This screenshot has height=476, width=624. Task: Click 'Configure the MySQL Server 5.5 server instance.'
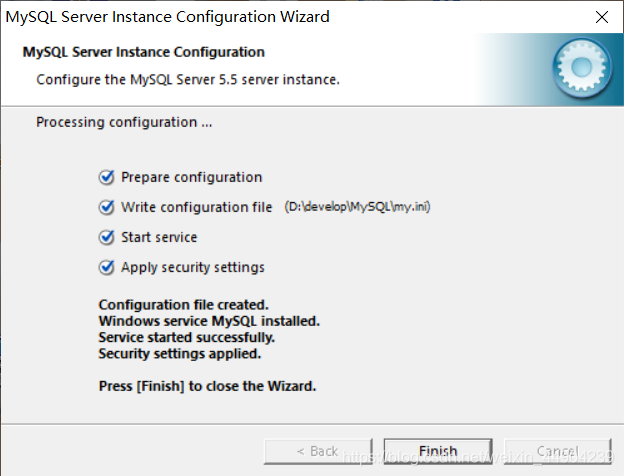pos(188,80)
